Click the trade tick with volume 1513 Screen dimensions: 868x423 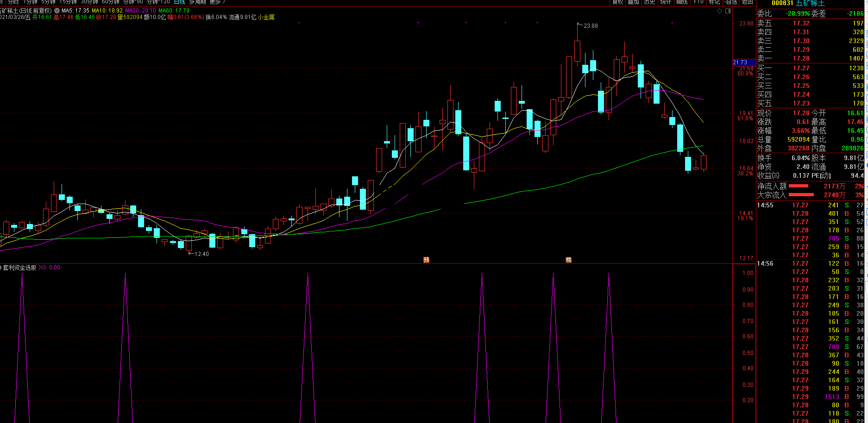click(810, 397)
